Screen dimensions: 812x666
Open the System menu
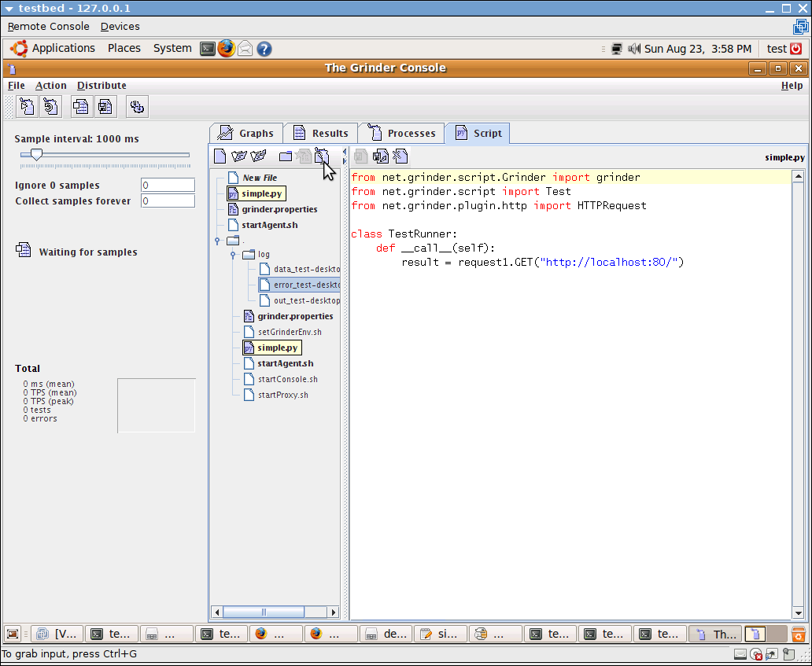tap(172, 48)
